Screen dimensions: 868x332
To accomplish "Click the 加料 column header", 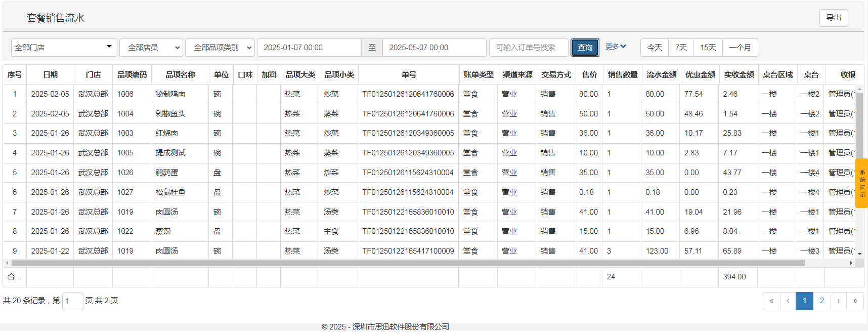I will (x=269, y=74).
